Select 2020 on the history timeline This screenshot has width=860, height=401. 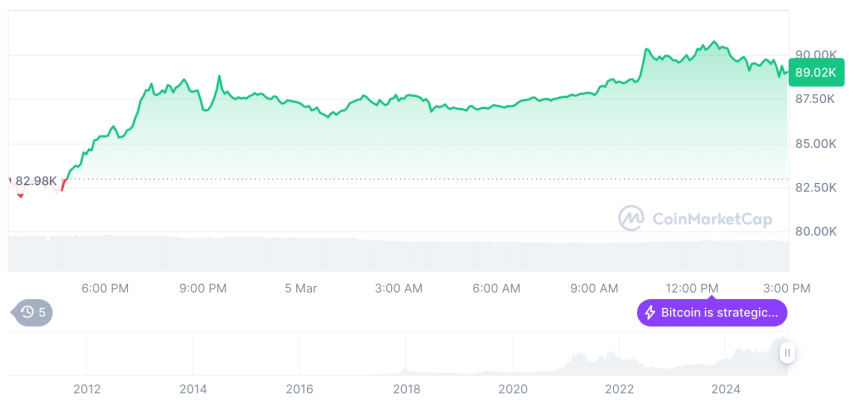coord(512,389)
